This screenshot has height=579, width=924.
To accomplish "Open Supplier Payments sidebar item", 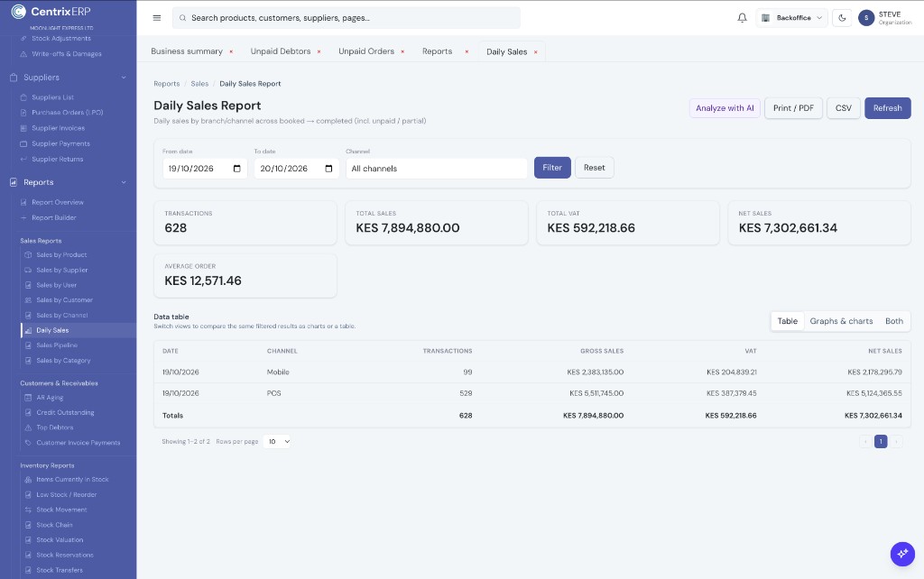I will click(60, 143).
